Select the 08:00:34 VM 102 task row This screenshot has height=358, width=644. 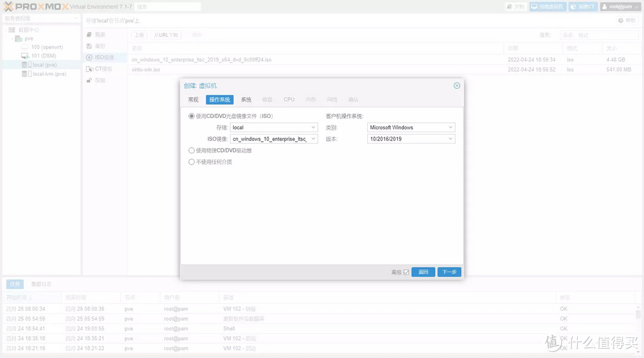320,309
